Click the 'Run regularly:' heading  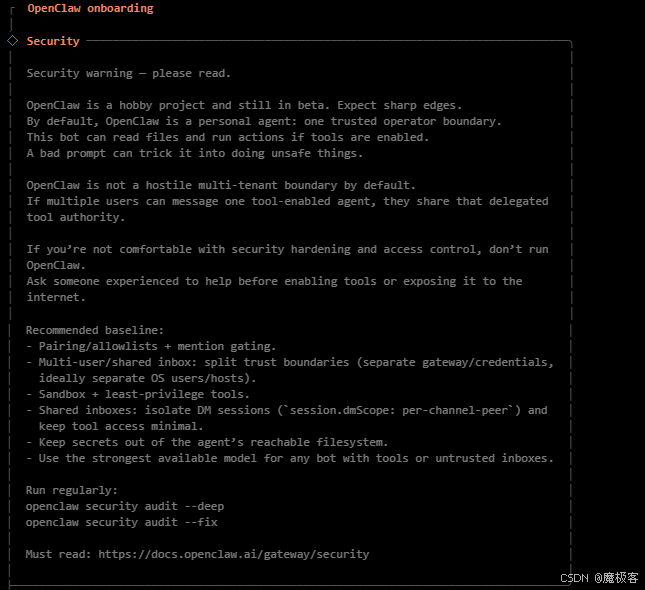pos(72,490)
